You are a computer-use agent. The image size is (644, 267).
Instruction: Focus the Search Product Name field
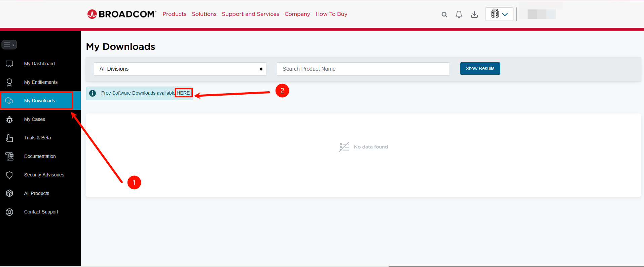point(363,69)
